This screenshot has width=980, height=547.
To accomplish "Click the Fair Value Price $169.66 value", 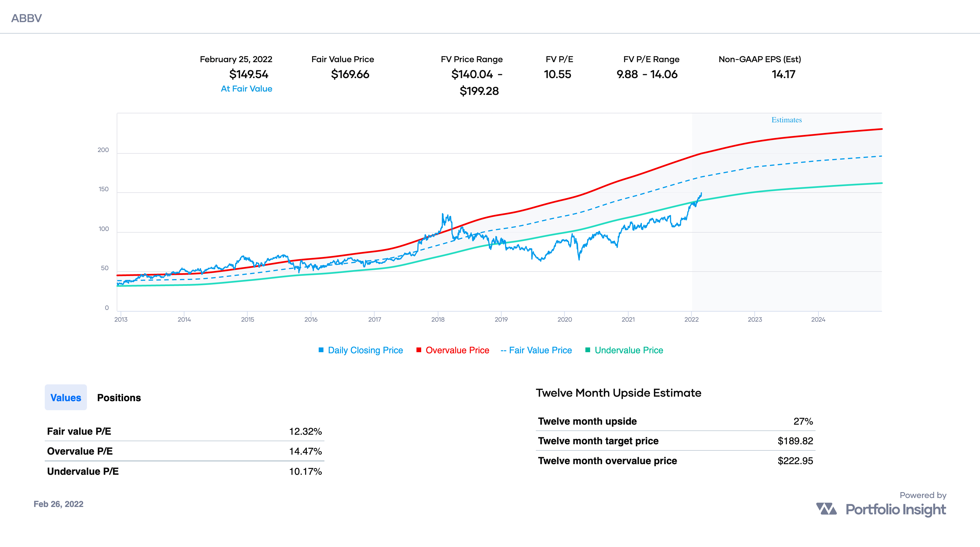I will pos(350,74).
